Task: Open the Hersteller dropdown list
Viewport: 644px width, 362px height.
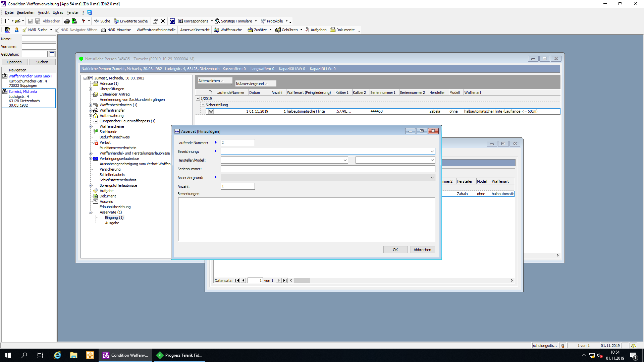Action: pos(345,160)
